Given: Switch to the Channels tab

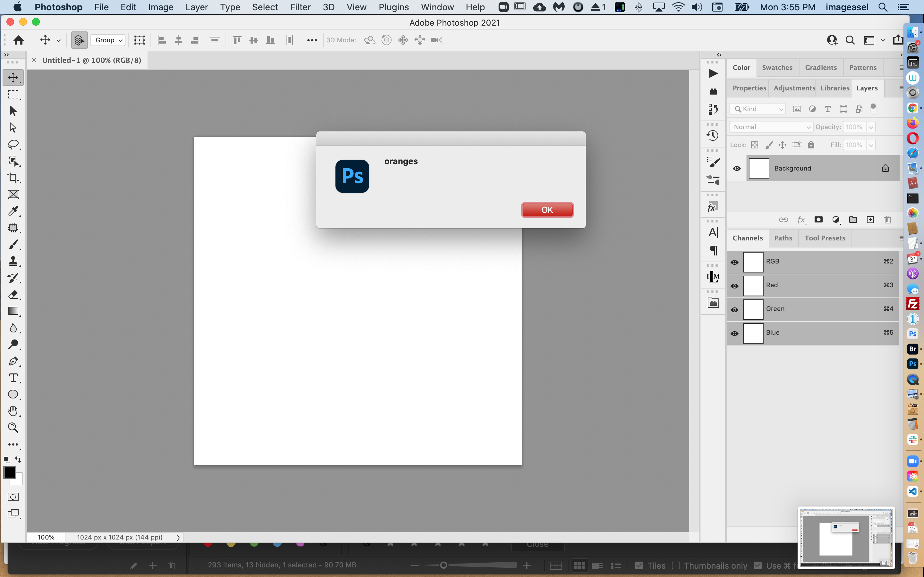Looking at the screenshot, I should click(x=748, y=238).
